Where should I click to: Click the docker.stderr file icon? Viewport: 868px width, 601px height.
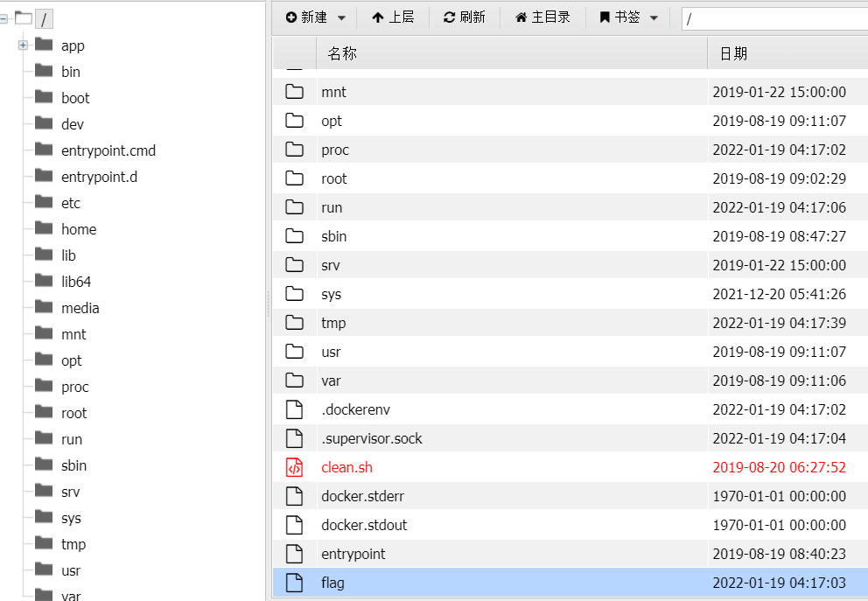[x=295, y=496]
